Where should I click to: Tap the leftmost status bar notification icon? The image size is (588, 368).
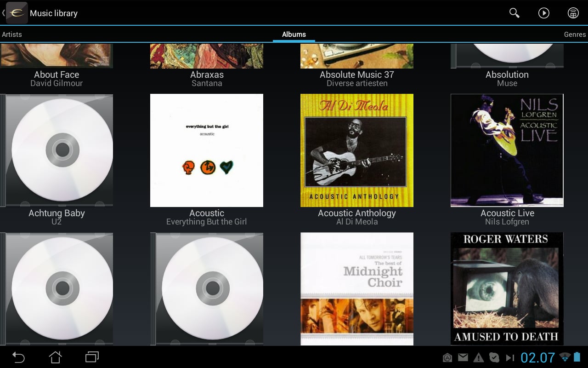coord(447,357)
